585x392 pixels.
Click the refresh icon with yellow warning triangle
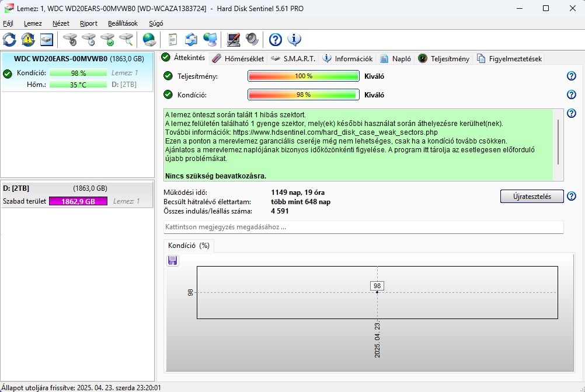tap(28, 40)
